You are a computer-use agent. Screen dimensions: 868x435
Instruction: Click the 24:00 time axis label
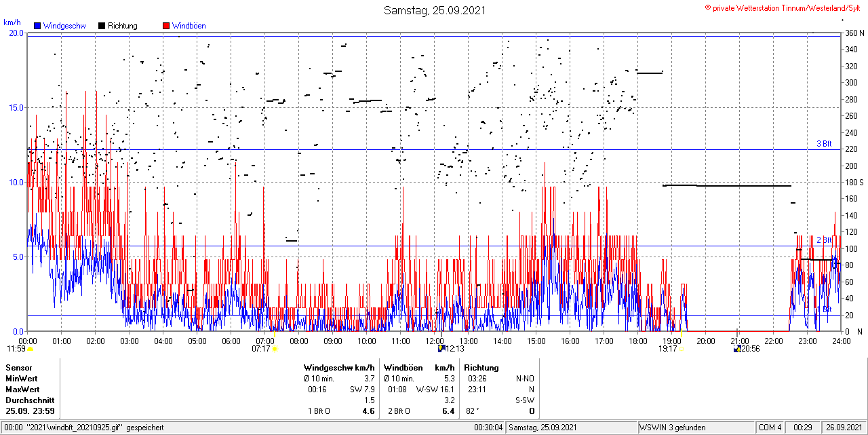842,341
